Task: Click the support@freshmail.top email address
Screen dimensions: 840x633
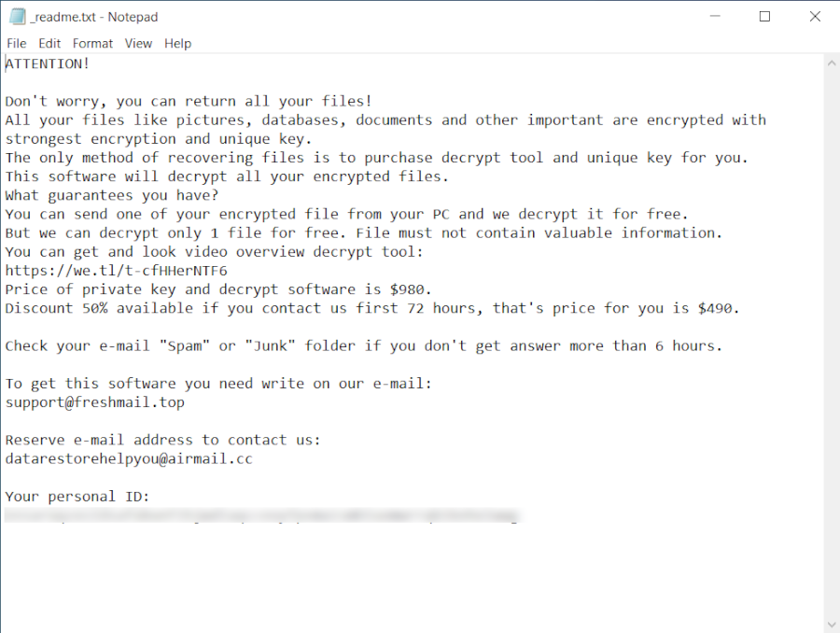Action: click(94, 402)
